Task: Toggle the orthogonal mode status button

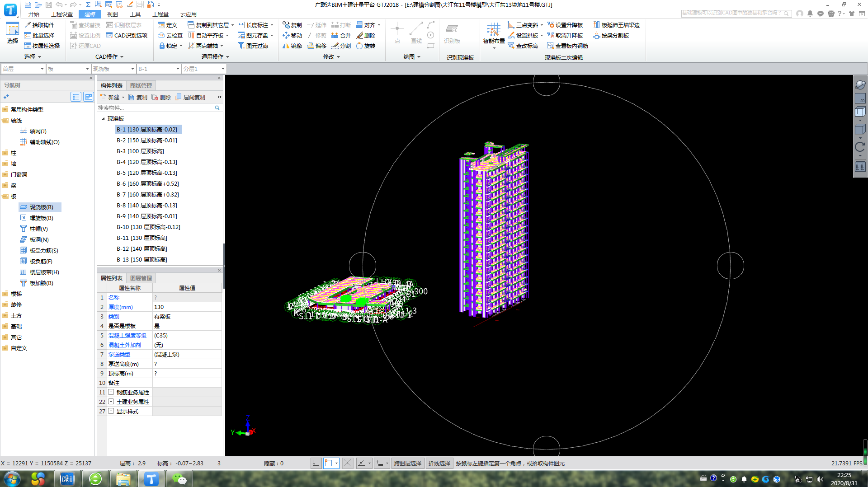Action: click(x=316, y=463)
